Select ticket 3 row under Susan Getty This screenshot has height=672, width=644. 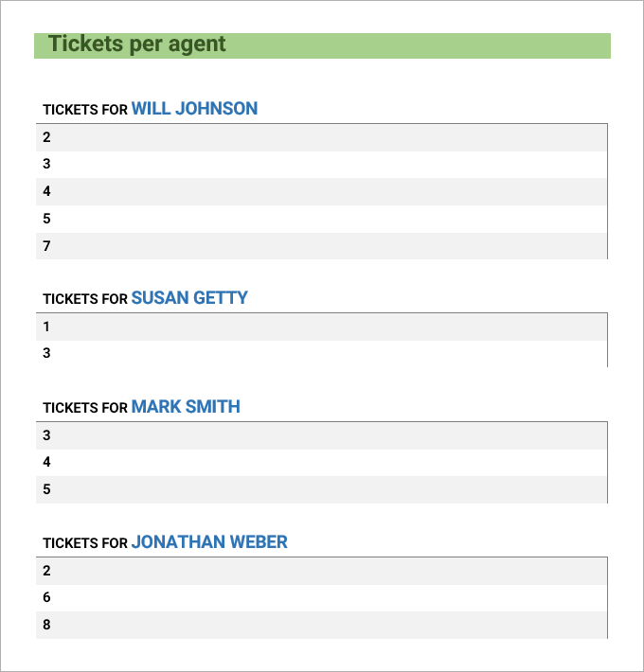[321, 354]
